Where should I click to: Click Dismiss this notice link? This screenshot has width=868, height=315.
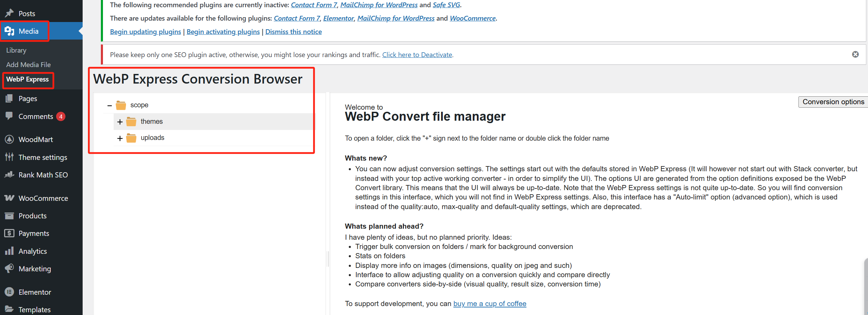coord(293,32)
